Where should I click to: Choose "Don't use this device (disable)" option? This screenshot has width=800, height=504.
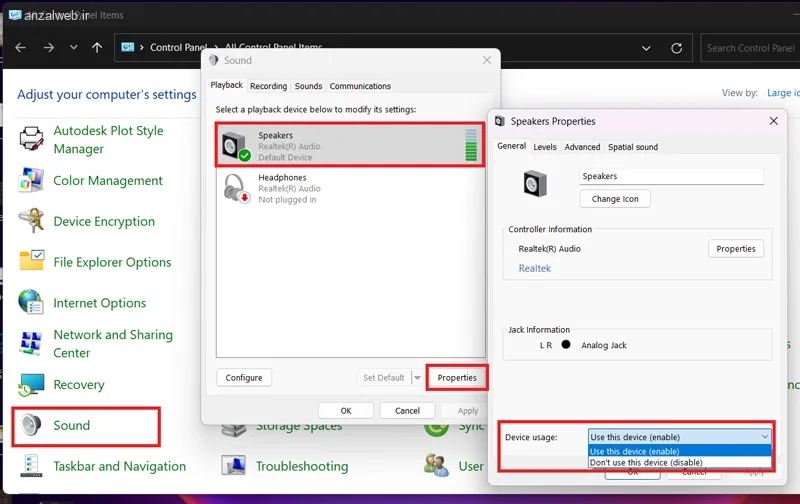point(647,462)
